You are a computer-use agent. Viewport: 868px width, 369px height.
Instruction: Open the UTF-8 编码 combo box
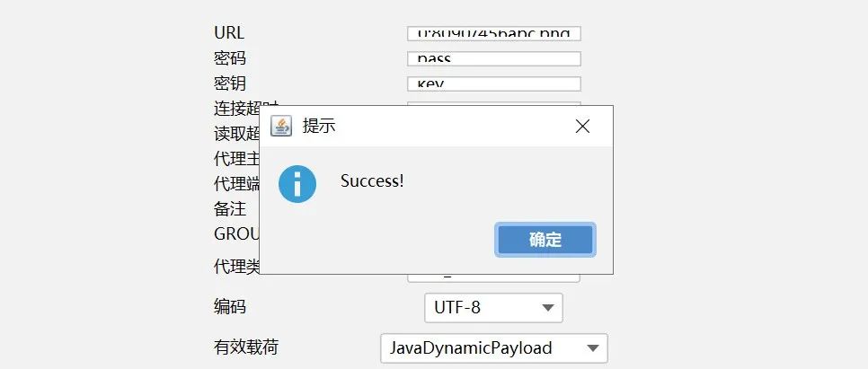pos(494,308)
